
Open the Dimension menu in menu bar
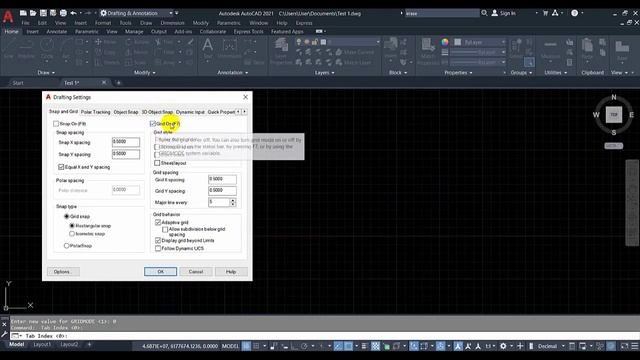tap(172, 23)
